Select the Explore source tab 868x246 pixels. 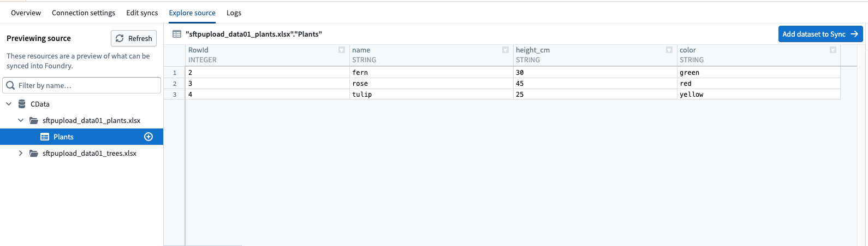click(x=192, y=13)
